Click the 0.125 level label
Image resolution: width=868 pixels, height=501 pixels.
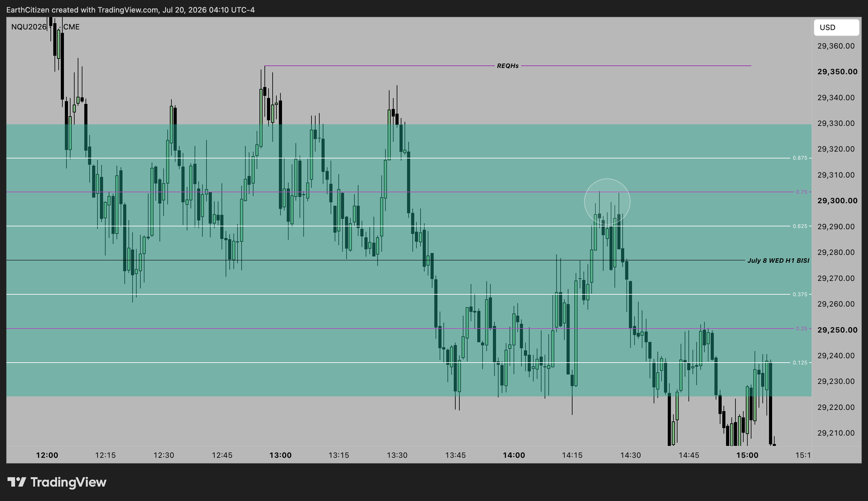pos(799,363)
